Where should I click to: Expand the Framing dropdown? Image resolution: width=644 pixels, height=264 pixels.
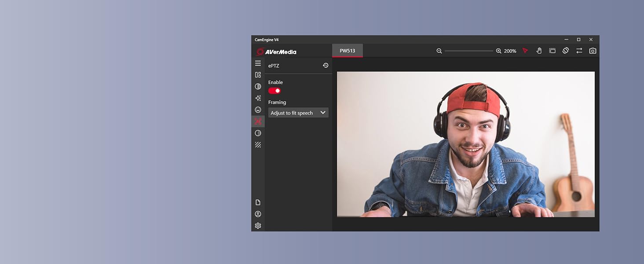(x=298, y=113)
